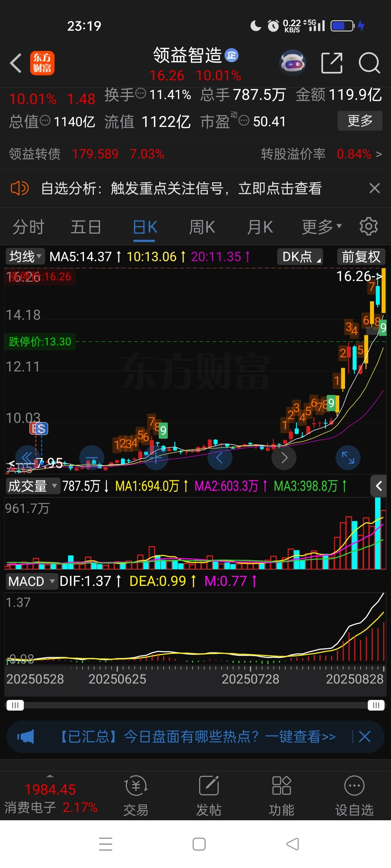391x868 pixels.
Task: Tap the volume bar chart area
Action: pyautogui.click(x=195, y=534)
